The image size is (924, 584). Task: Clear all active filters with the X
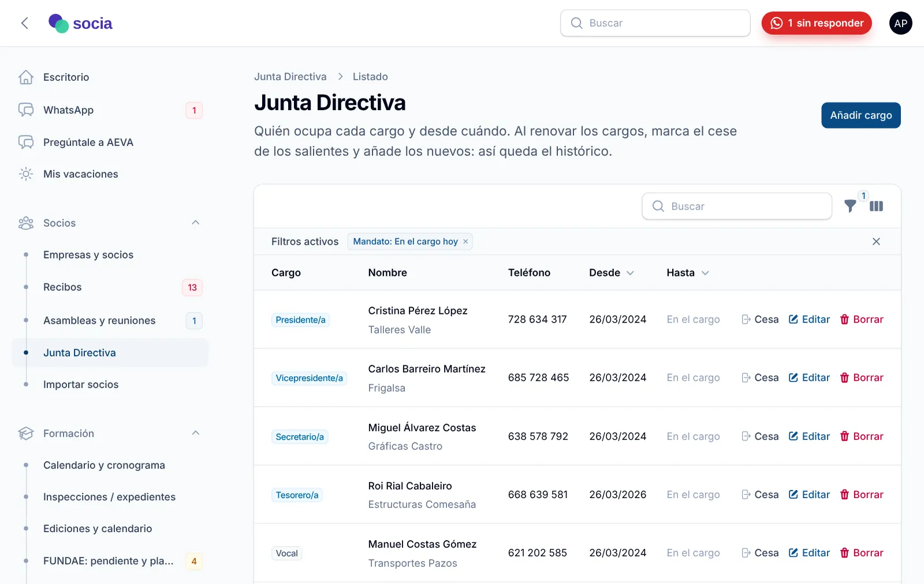tap(876, 241)
